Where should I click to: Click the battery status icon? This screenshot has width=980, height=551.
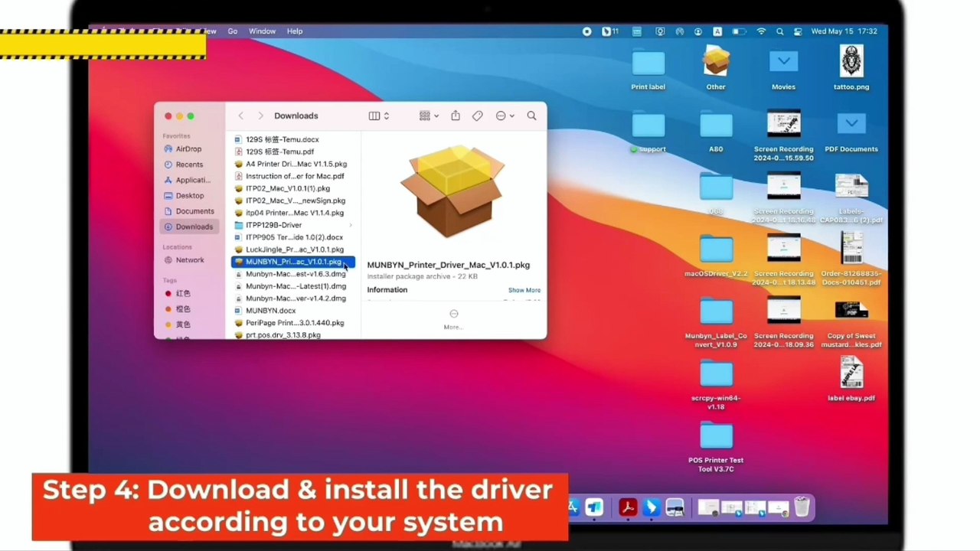point(739,31)
